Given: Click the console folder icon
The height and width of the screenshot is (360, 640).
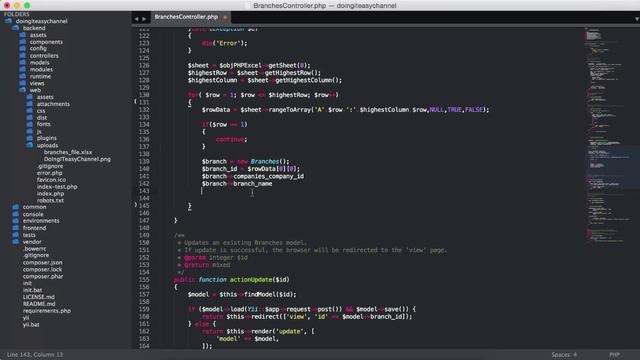Looking at the screenshot, I should [16, 214].
